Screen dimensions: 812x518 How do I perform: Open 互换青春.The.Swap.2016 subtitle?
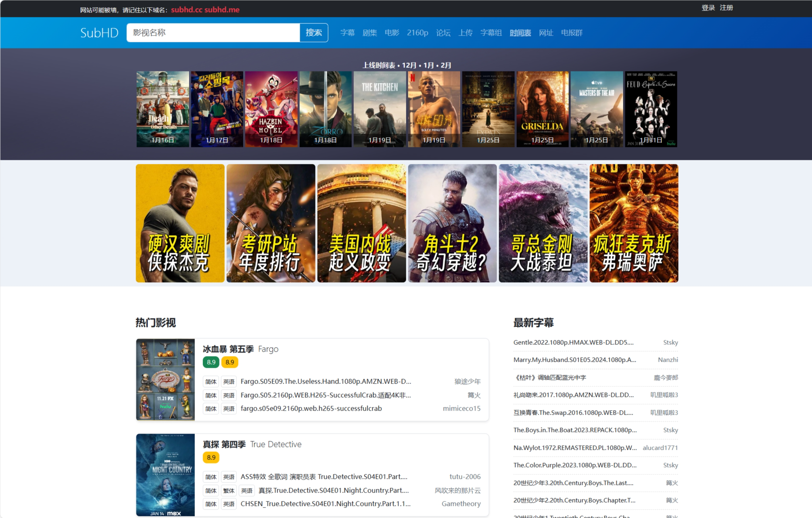coord(573,413)
